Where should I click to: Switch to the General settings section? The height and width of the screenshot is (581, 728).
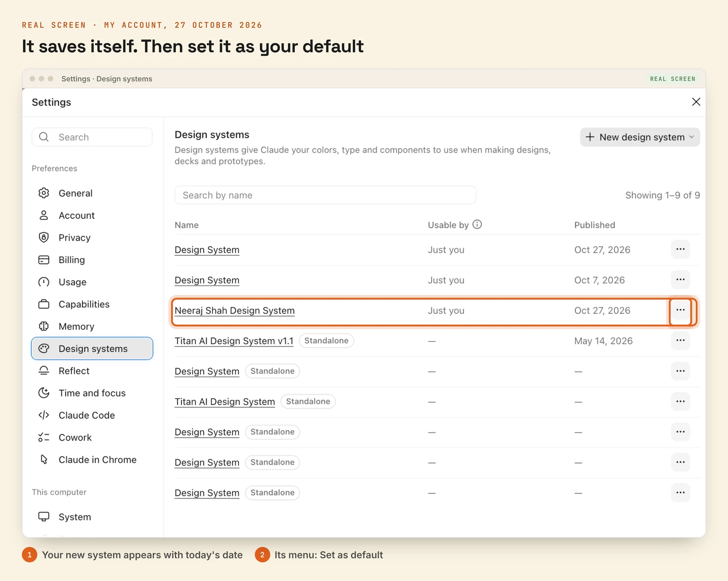(x=92, y=193)
